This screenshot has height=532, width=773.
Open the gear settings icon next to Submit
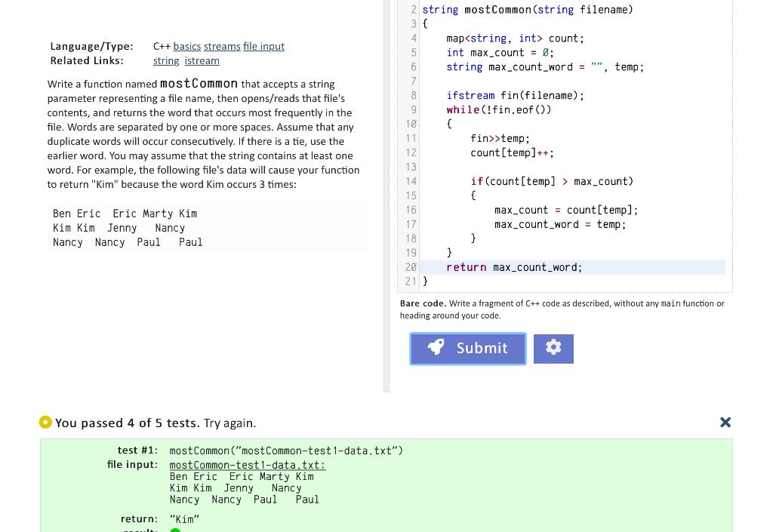point(553,348)
